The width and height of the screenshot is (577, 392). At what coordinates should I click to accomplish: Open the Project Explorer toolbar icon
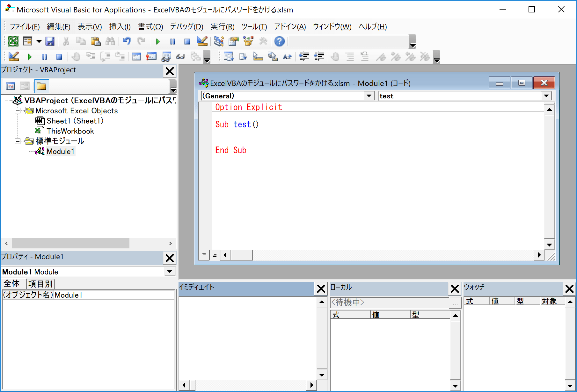pos(219,41)
